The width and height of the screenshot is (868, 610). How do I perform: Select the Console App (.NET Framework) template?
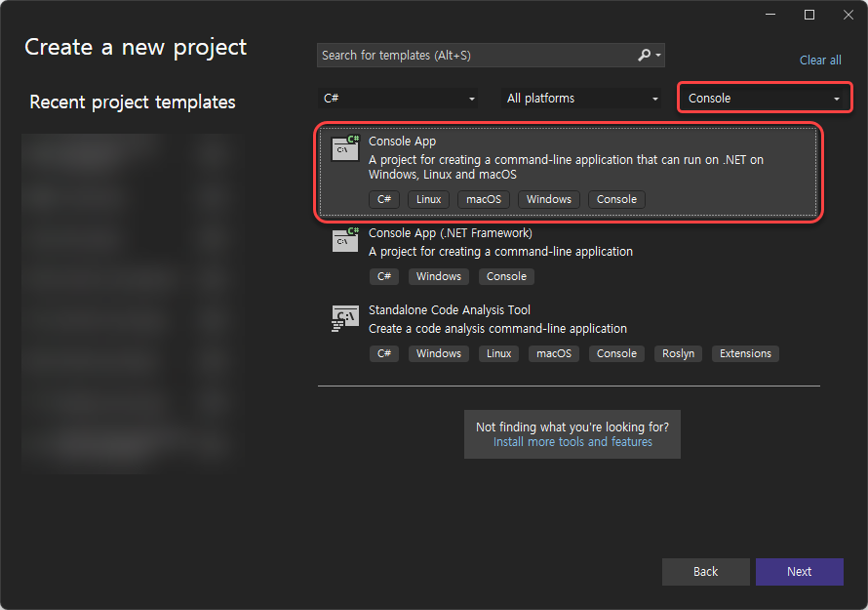450,233
